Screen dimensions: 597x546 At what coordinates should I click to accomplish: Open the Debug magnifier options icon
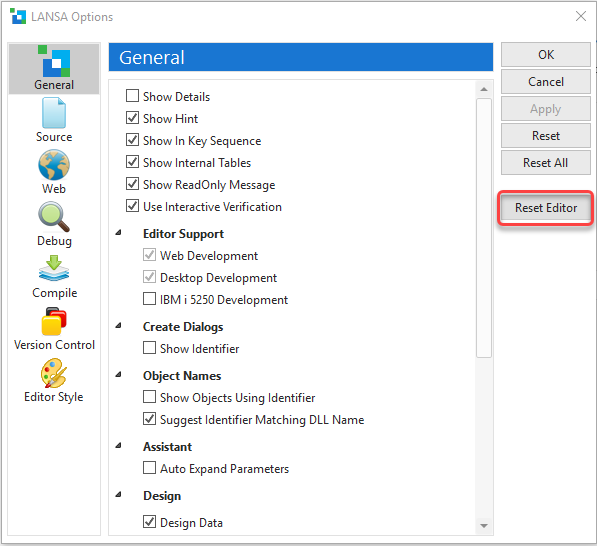54,217
